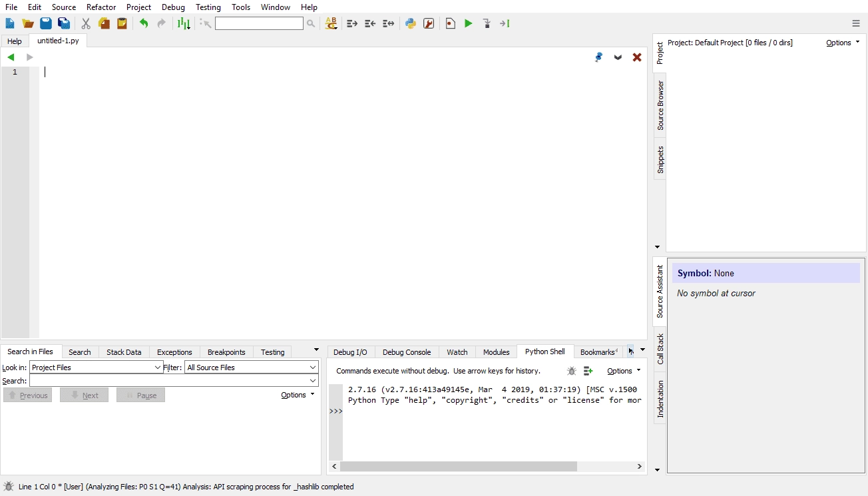
Task: Paste using the clipboard icon
Action: [122, 23]
